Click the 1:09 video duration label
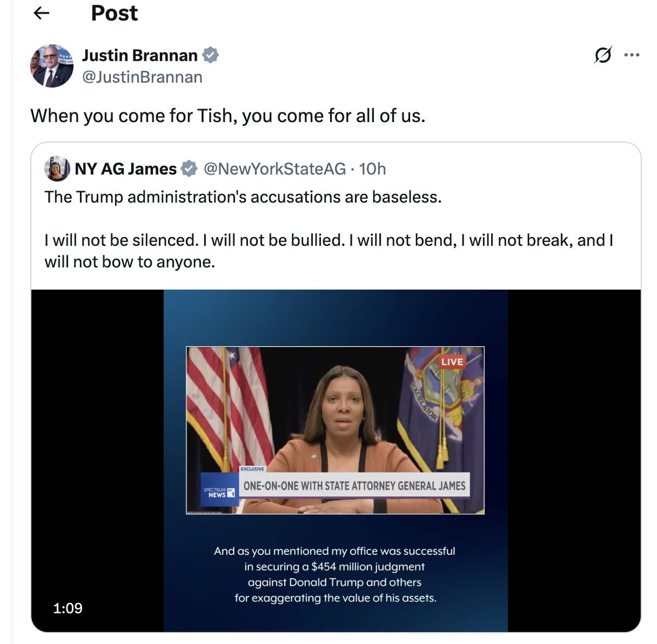Screen dimensions: 657x644 pyautogui.click(x=68, y=608)
